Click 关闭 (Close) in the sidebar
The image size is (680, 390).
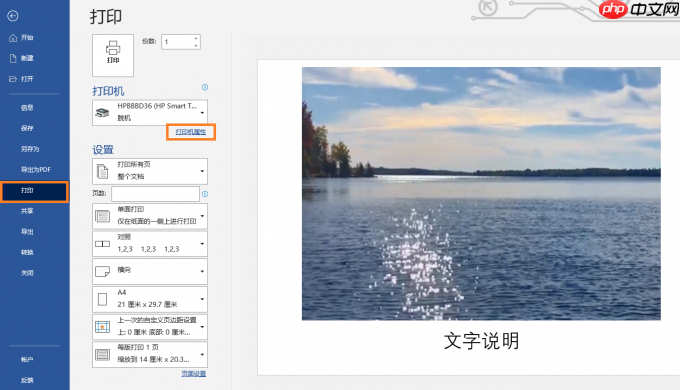tap(27, 273)
